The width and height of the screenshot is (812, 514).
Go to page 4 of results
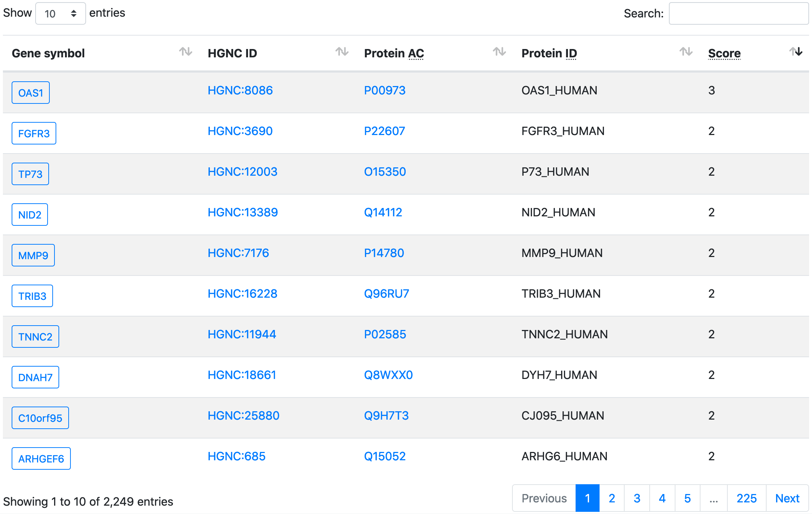coord(662,498)
